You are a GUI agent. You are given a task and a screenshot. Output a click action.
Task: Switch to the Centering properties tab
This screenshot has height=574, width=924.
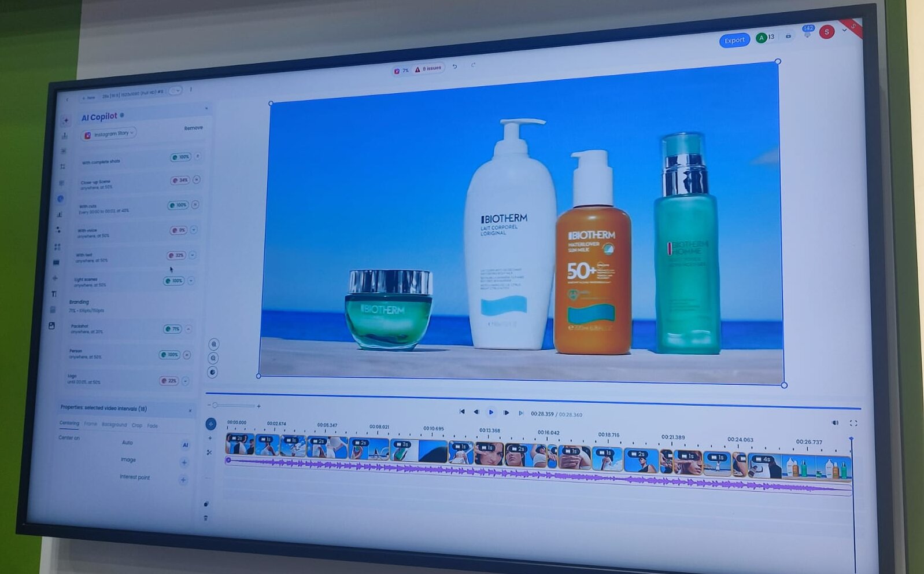click(x=69, y=423)
